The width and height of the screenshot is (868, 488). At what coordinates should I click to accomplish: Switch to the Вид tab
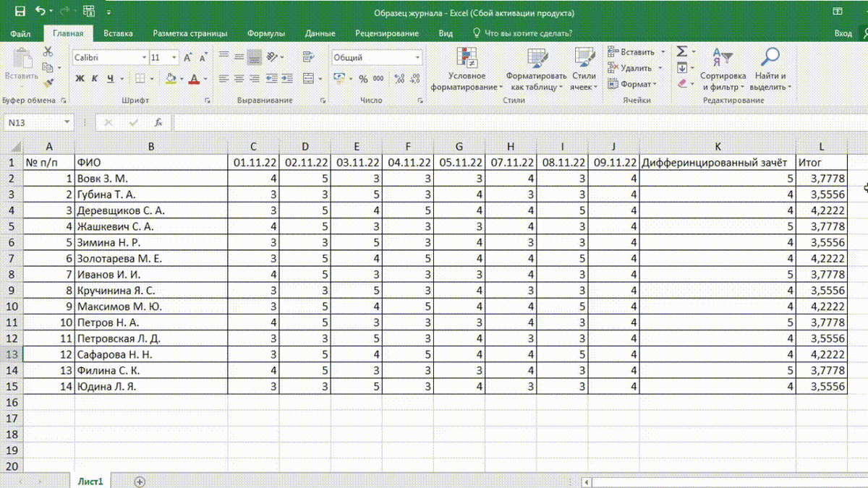[x=446, y=33]
